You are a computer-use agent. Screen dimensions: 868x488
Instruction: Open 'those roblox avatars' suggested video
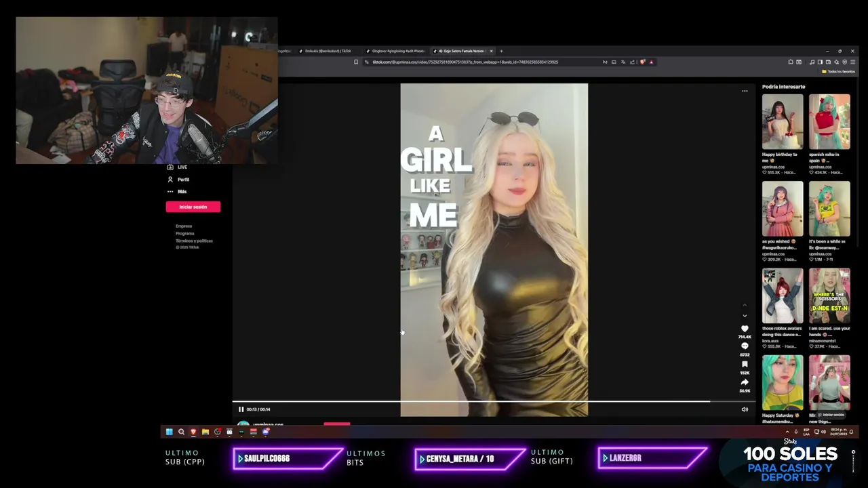coord(783,296)
